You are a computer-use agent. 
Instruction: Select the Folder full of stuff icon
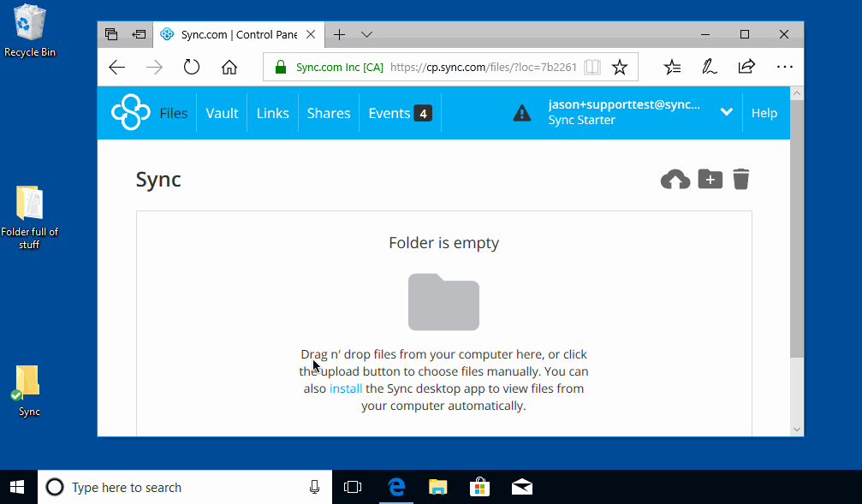coord(30,217)
